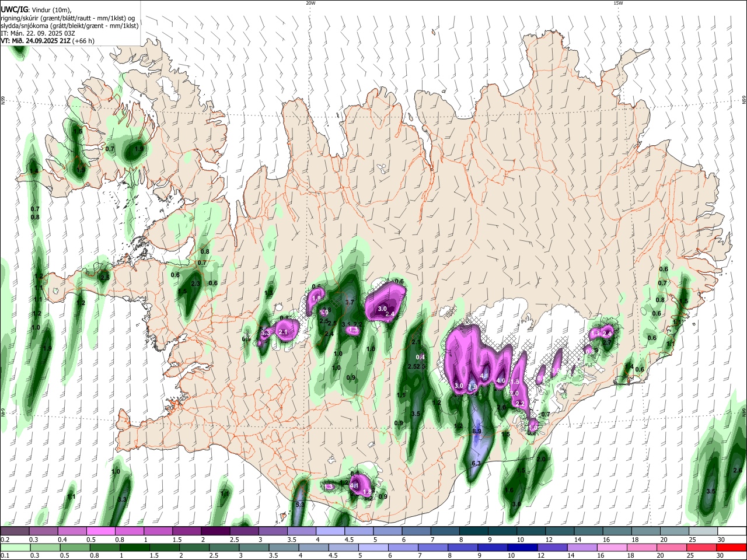Viewport: 747px width, 560px height.
Task: Click the 20W longitude label
Action: [310, 3]
